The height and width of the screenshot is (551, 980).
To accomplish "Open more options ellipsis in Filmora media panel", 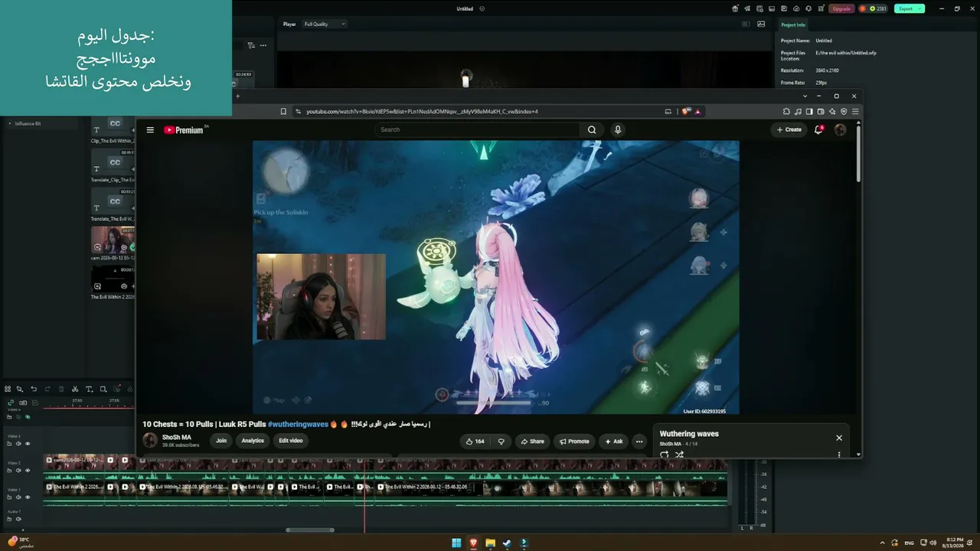I will point(263,45).
